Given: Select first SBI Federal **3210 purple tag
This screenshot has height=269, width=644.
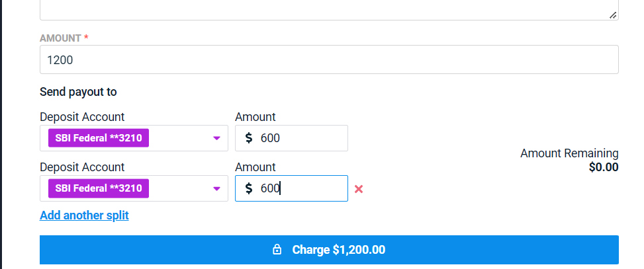Looking at the screenshot, I should [99, 138].
